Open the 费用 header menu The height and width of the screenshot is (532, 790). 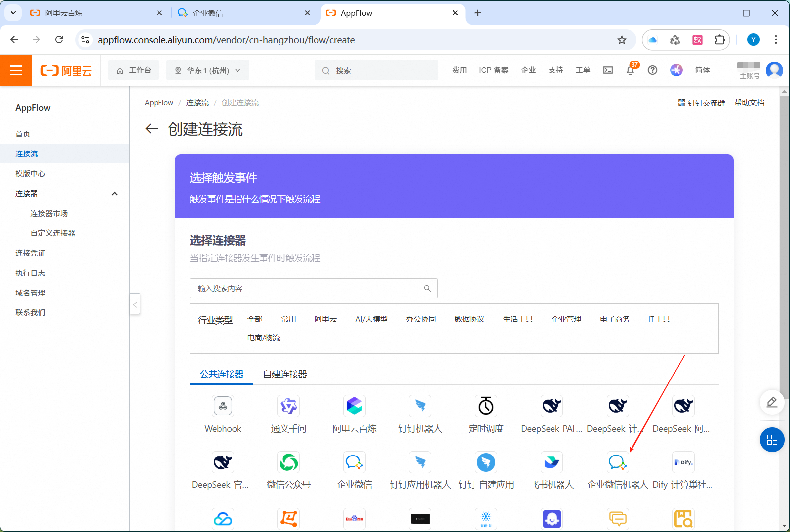coord(459,70)
